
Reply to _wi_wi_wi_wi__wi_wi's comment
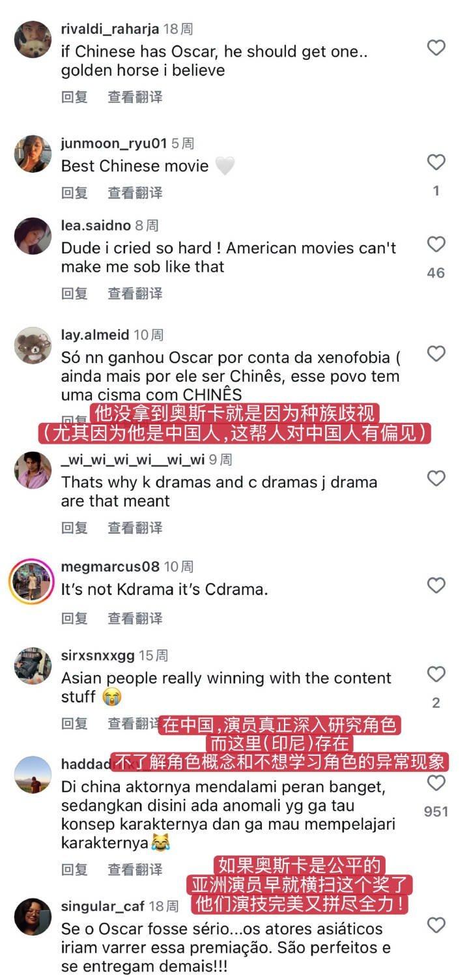click(x=74, y=528)
